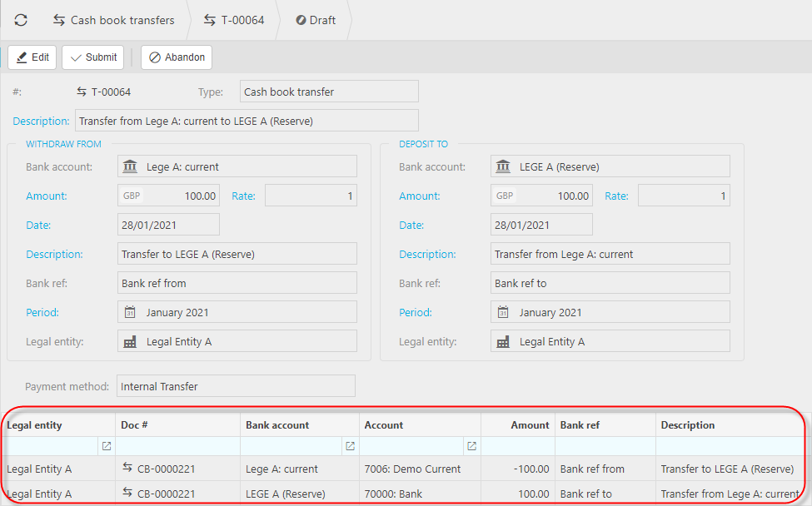
Task: Click the Draft status breadcrumb
Action: pos(316,20)
